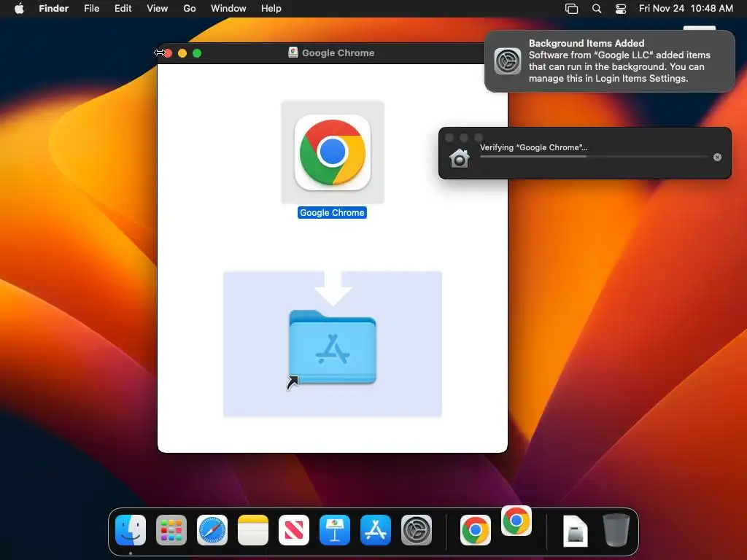This screenshot has height=560, width=747.
Task: Minimize the Google Chrome window with yellow button
Action: click(x=182, y=53)
